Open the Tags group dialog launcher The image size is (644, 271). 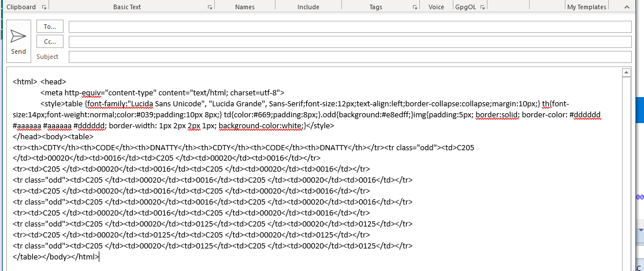(x=415, y=7)
